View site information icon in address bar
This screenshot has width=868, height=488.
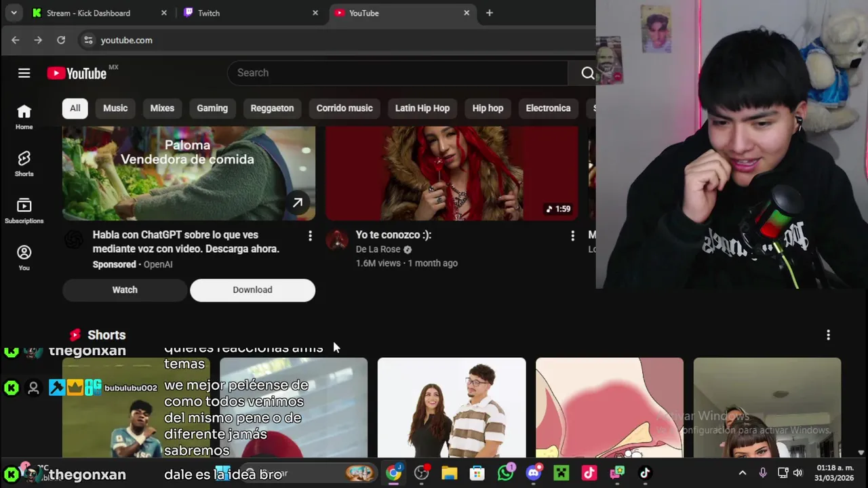tap(88, 40)
